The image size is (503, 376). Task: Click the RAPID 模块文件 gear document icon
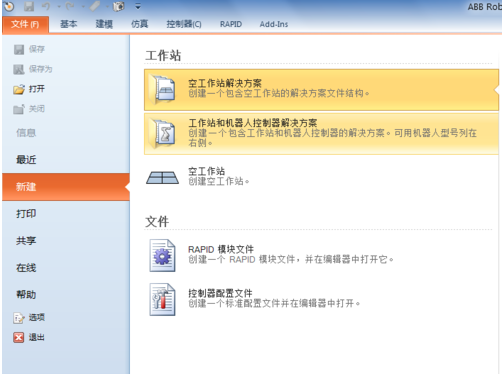coord(162,255)
